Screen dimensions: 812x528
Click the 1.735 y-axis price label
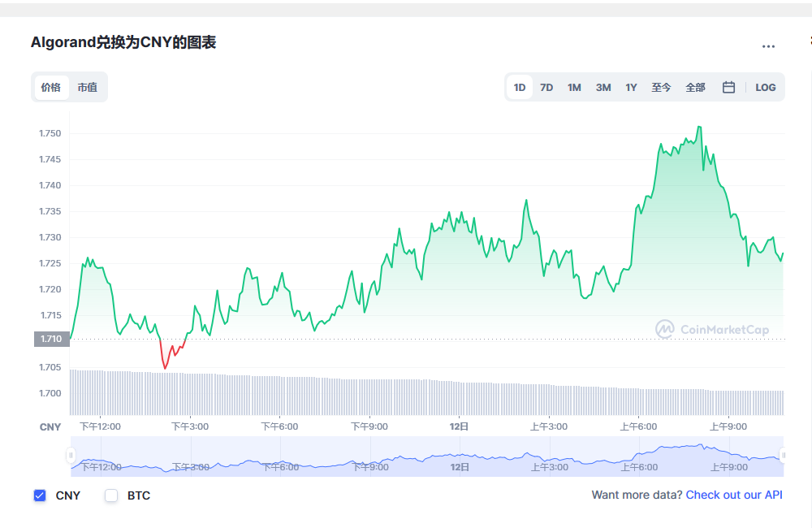[x=50, y=211]
